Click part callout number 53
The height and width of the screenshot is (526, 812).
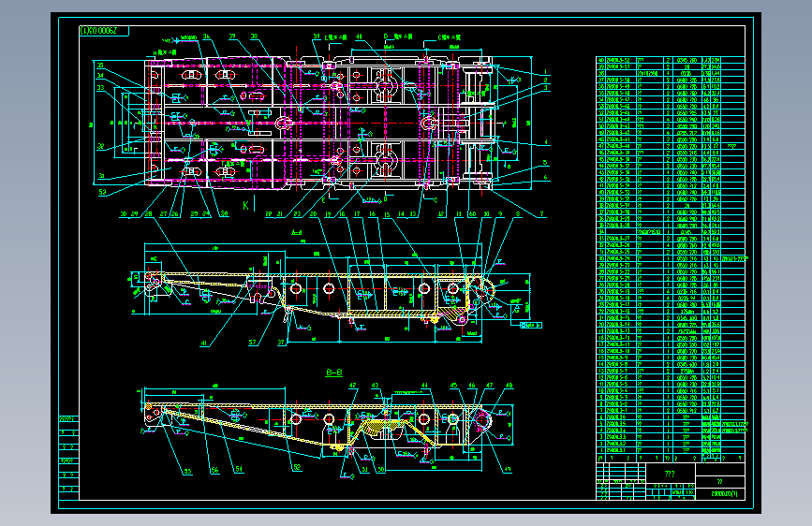102,192
